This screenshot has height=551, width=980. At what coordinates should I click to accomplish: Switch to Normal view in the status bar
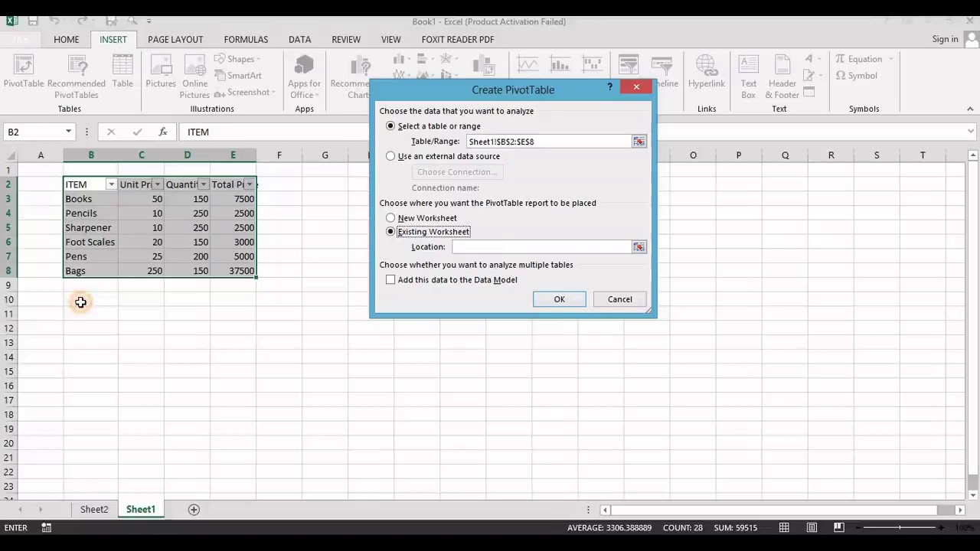point(784,527)
